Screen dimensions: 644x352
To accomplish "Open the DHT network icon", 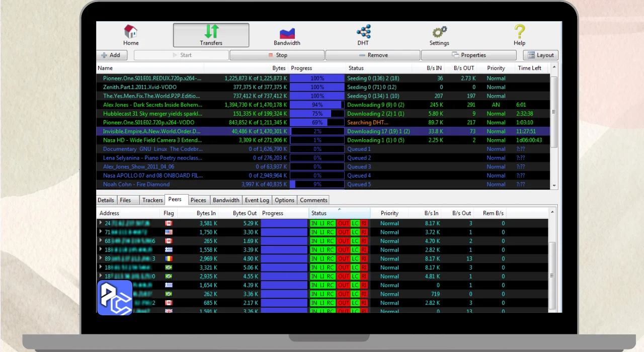I will tap(363, 32).
